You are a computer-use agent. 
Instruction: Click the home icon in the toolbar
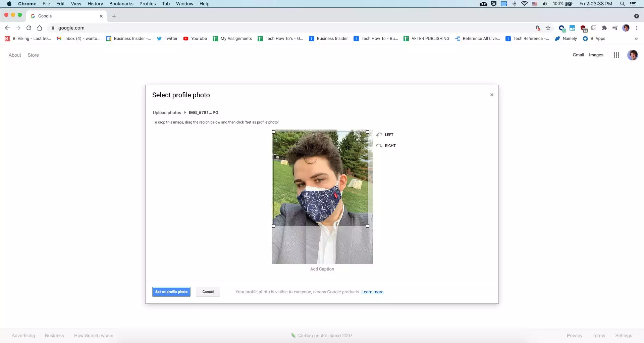pyautogui.click(x=40, y=28)
